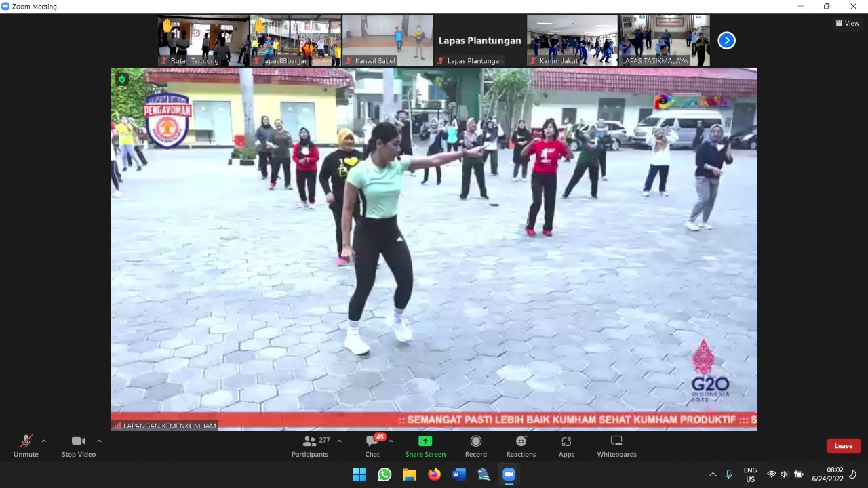Start Share Screen
Image resolution: width=868 pixels, height=488 pixels.
coord(425,446)
